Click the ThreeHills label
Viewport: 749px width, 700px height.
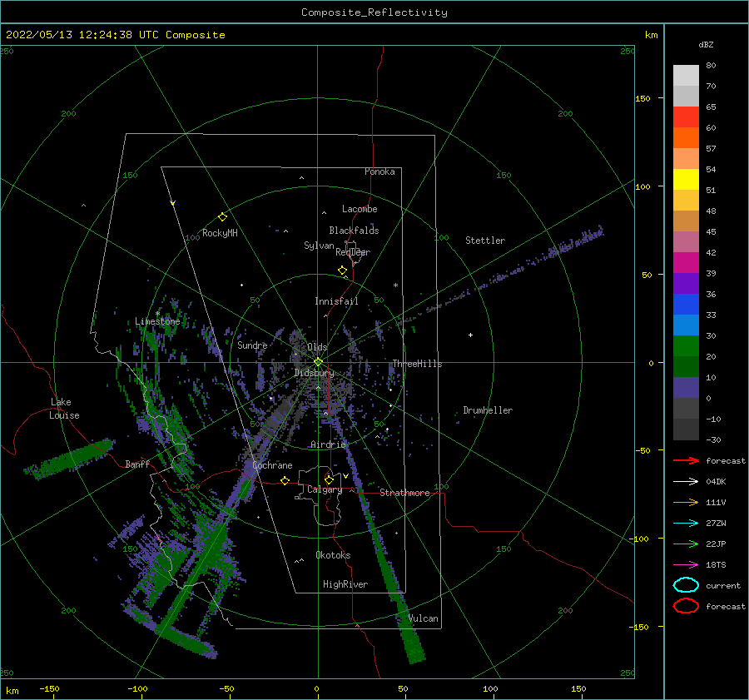pyautogui.click(x=417, y=364)
